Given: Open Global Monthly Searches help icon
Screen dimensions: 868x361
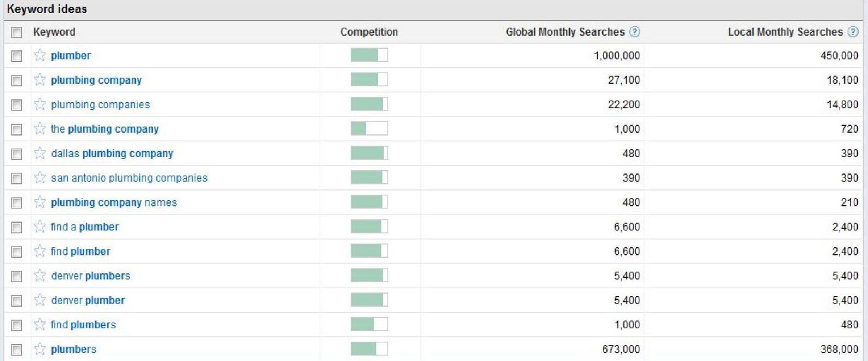Looking at the screenshot, I should [635, 32].
